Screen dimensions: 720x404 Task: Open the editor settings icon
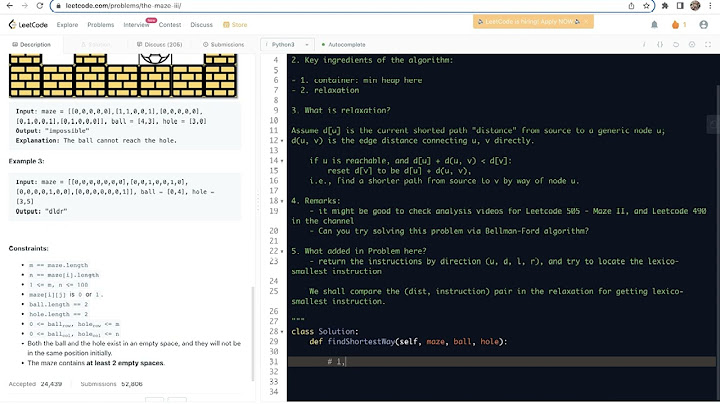[692, 45]
